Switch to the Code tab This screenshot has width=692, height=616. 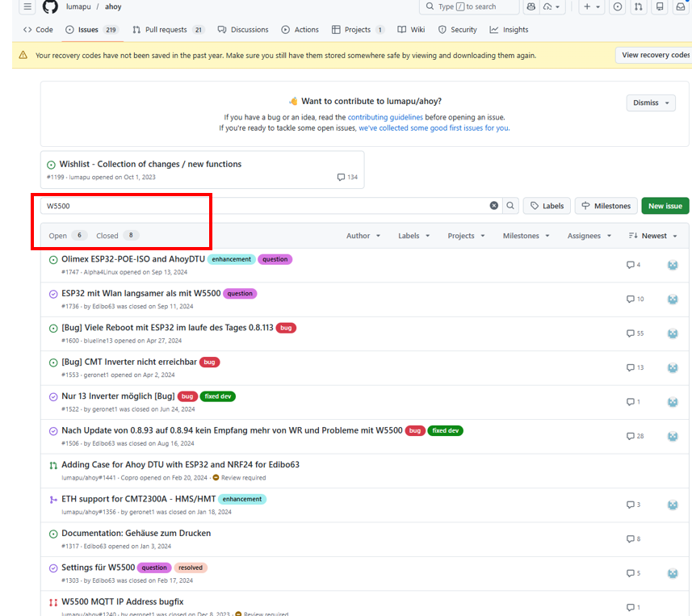point(38,30)
